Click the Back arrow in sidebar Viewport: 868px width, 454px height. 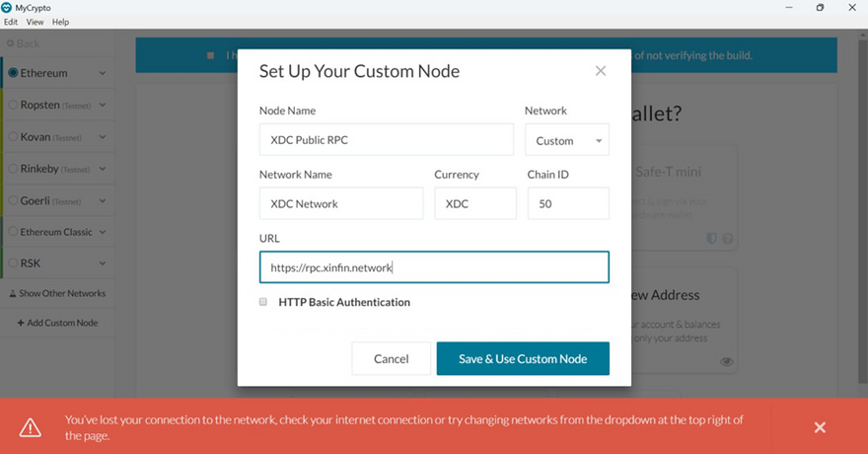[10, 43]
